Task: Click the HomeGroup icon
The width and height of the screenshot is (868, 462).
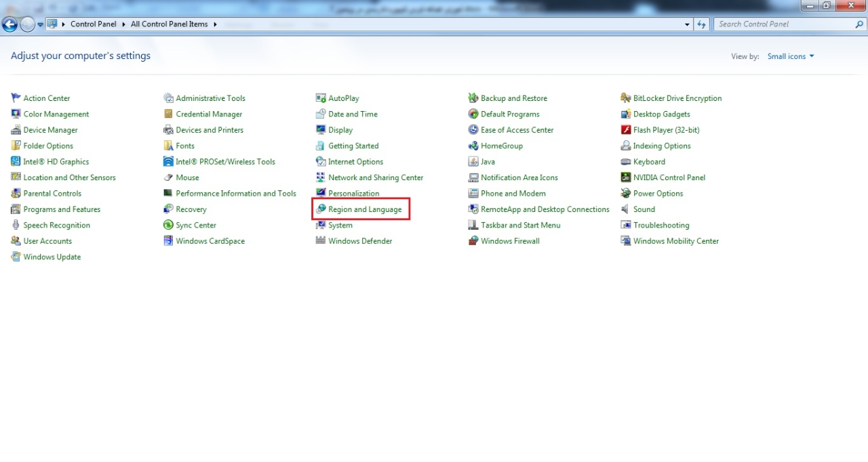Action: pyautogui.click(x=473, y=146)
